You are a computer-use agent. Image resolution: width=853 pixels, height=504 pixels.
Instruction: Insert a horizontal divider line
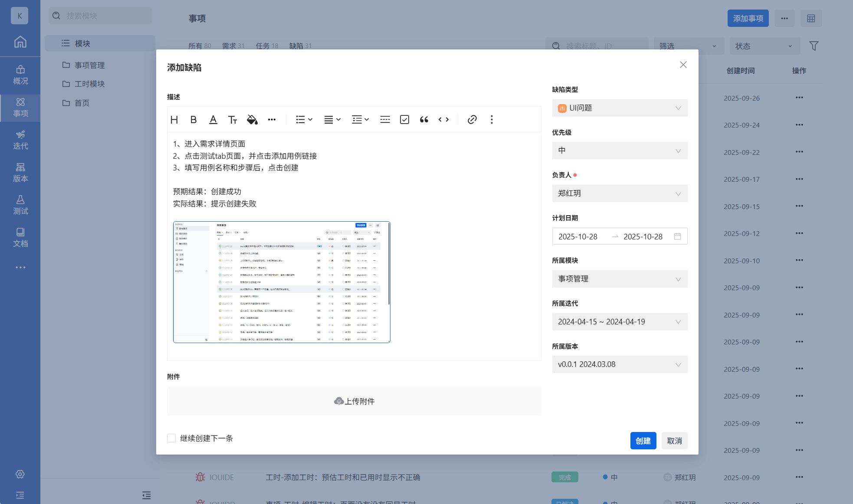(x=385, y=120)
